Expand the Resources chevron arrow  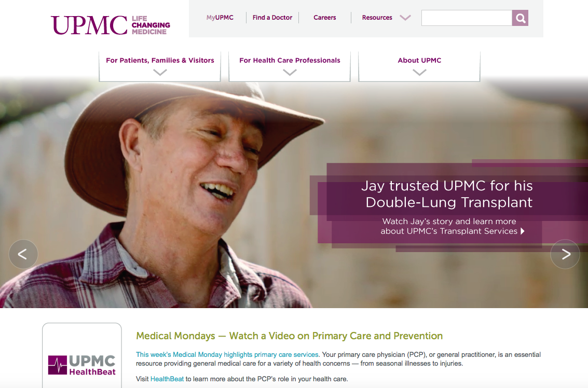pos(405,18)
